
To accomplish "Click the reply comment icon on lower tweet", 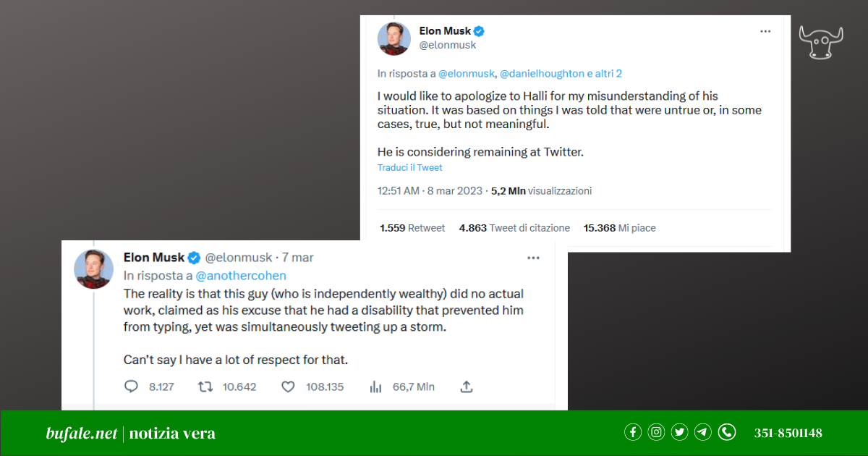I will point(131,387).
